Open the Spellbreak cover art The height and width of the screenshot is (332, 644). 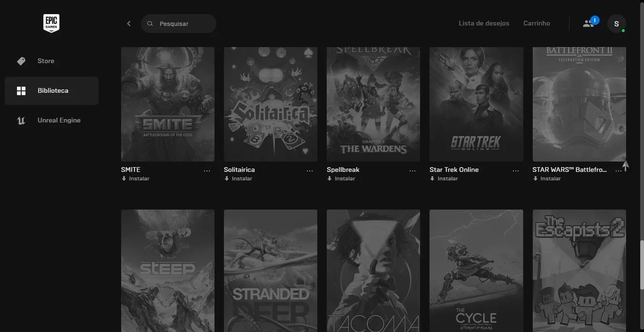click(x=373, y=104)
